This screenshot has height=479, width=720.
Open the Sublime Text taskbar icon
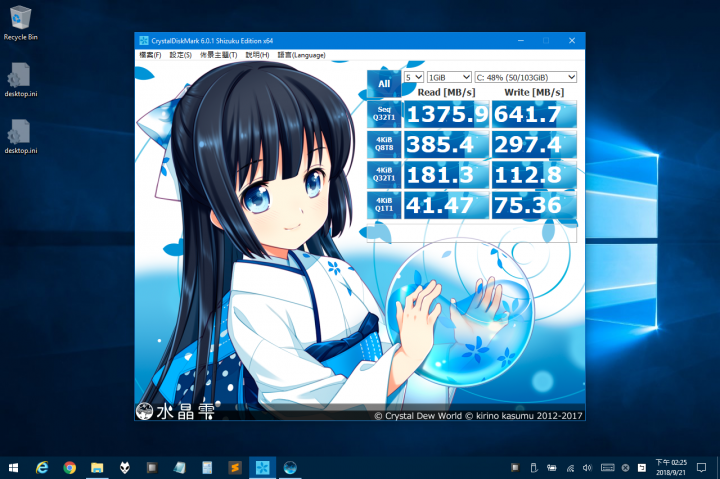(235, 468)
